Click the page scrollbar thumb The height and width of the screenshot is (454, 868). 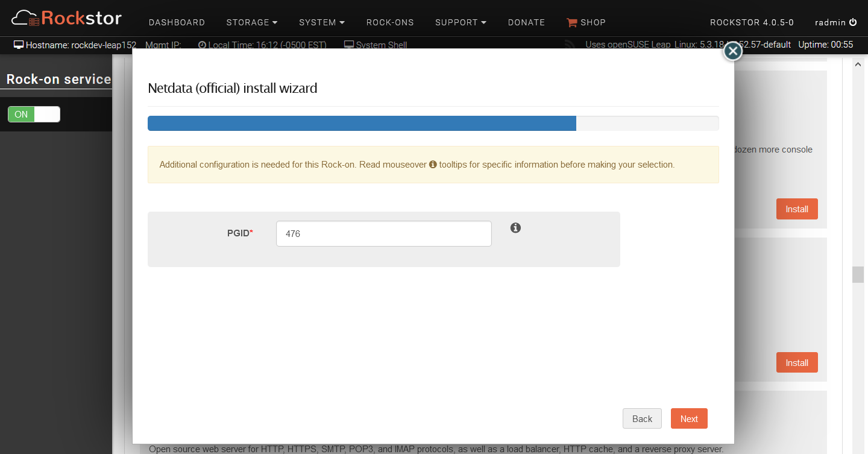pyautogui.click(x=858, y=274)
